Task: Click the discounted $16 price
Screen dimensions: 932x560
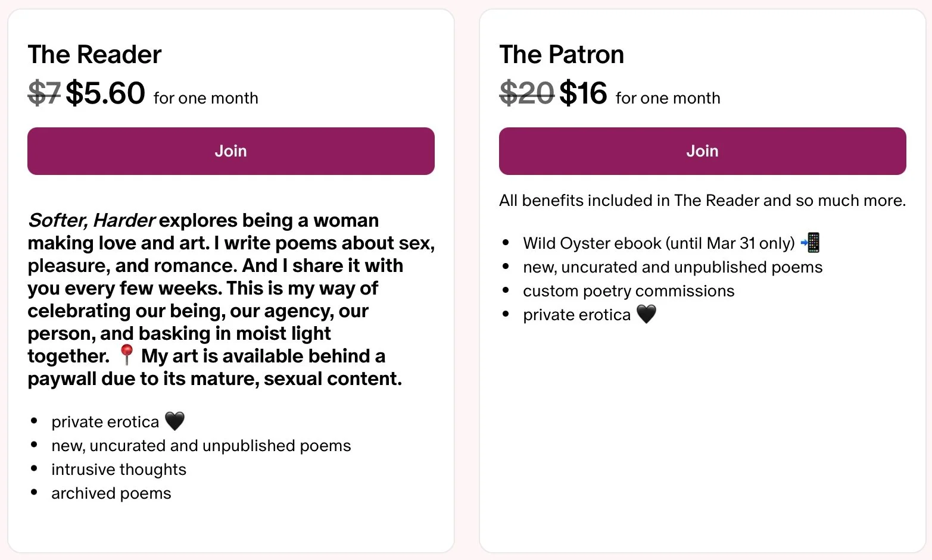Action: tap(583, 93)
